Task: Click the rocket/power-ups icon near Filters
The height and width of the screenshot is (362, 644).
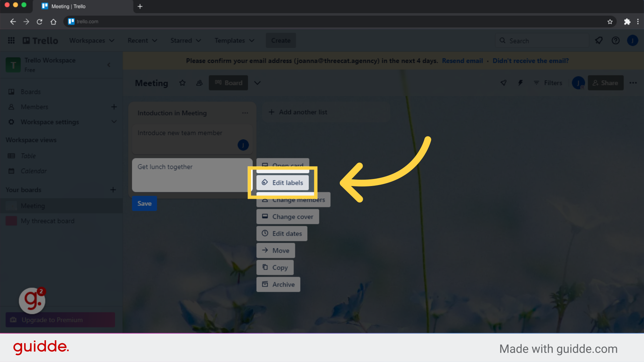Action: click(503, 83)
